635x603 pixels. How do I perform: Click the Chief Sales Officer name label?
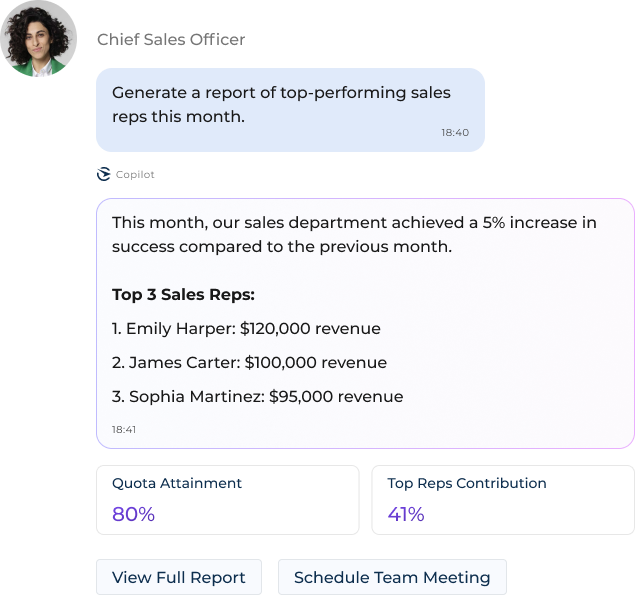click(x=171, y=39)
